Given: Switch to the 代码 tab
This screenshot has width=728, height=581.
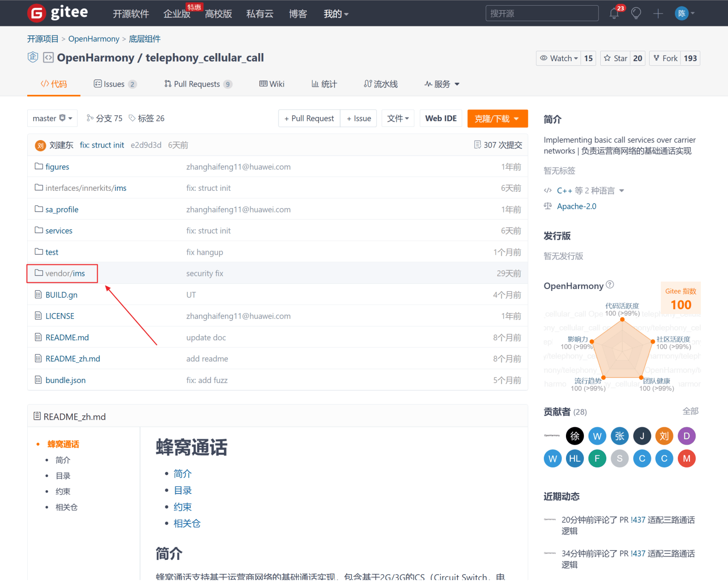Looking at the screenshot, I should (x=54, y=84).
